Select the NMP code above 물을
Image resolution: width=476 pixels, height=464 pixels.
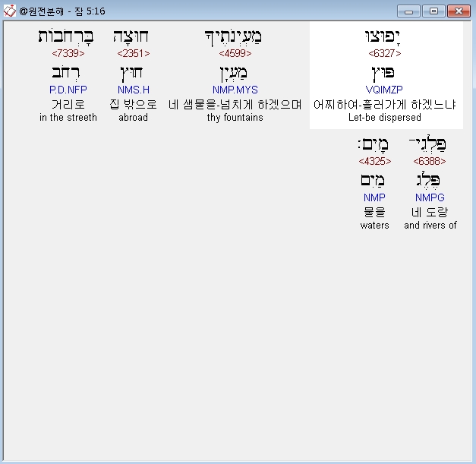click(x=374, y=197)
